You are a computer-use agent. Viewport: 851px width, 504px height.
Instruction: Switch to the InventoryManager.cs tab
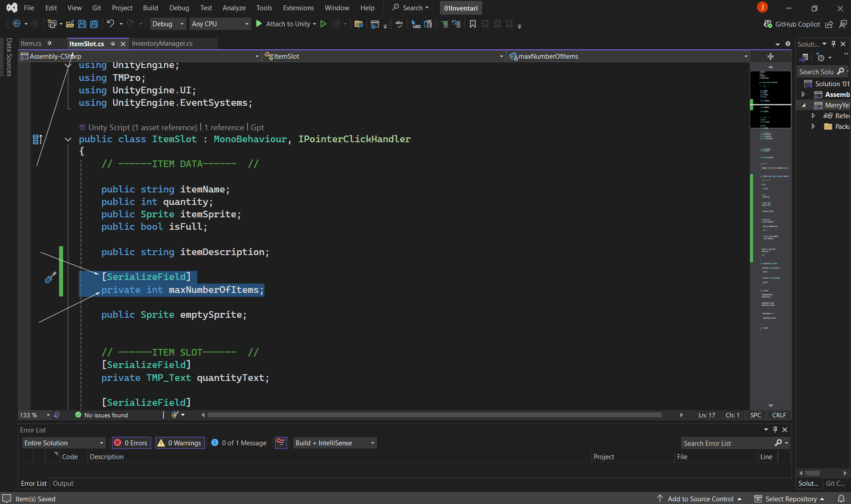pos(162,44)
